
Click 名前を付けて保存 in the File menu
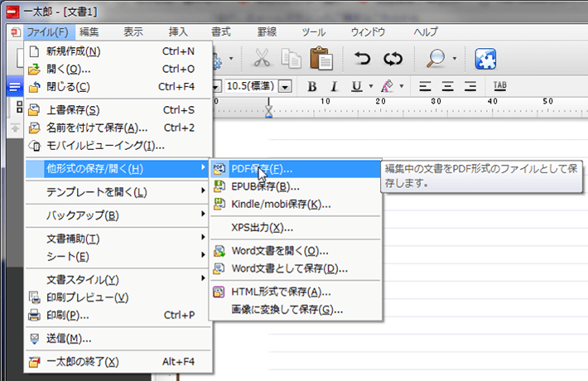[97, 128]
